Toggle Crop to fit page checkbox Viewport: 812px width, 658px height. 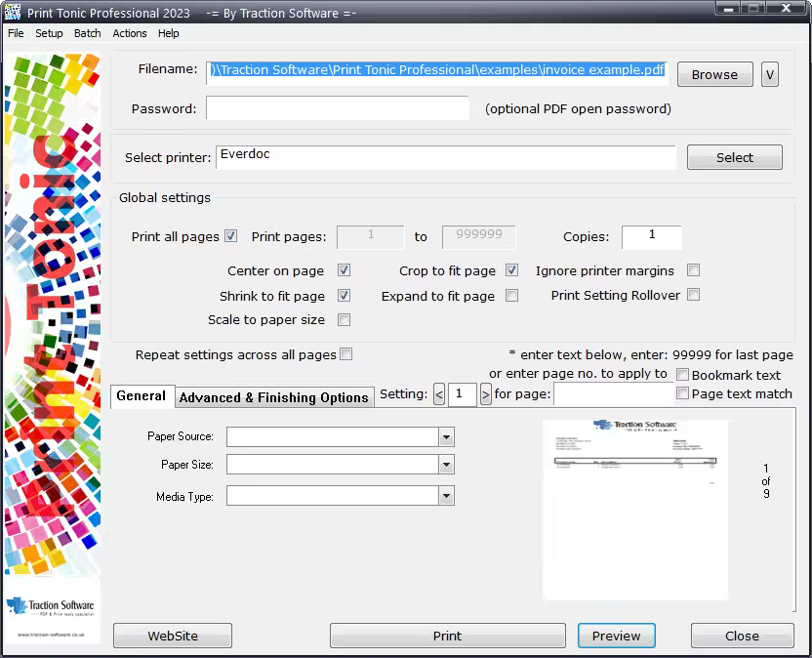pyautogui.click(x=511, y=269)
